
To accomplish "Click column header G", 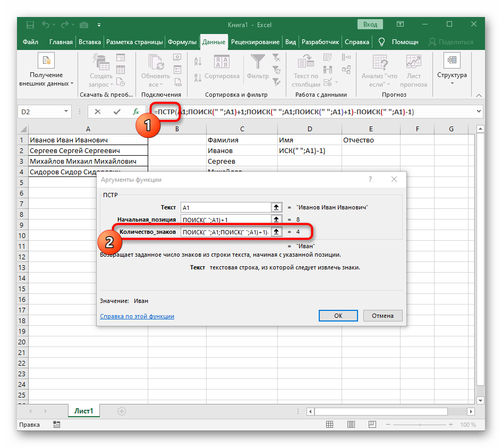I will coord(451,129).
